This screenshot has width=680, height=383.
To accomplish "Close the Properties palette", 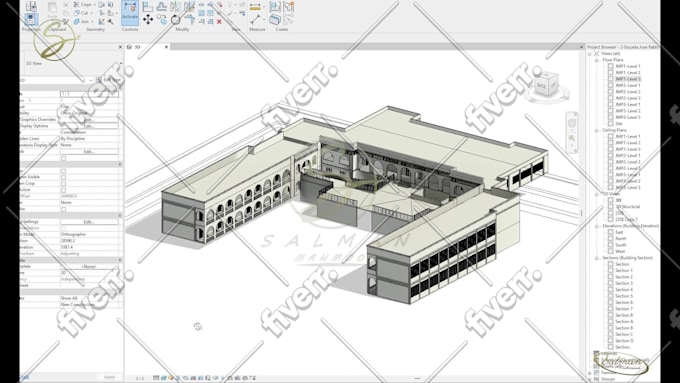I will point(121,47).
